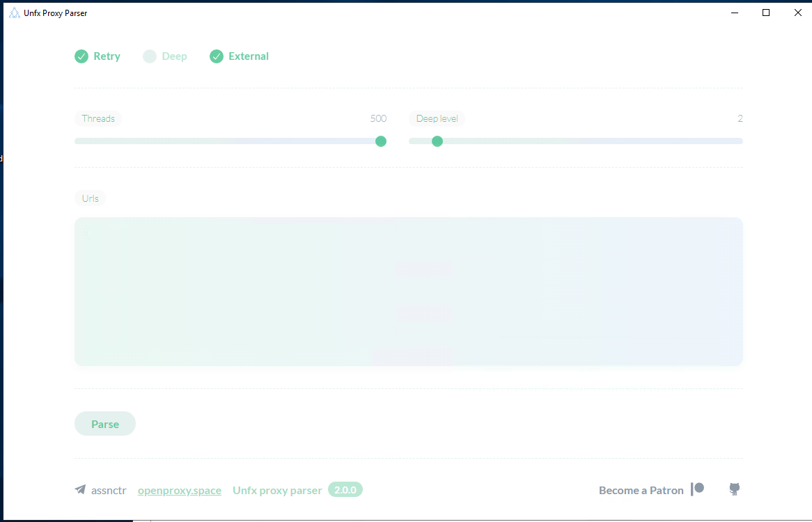This screenshot has height=522, width=812.
Task: Focus the Urls text input area
Action: tap(408, 291)
